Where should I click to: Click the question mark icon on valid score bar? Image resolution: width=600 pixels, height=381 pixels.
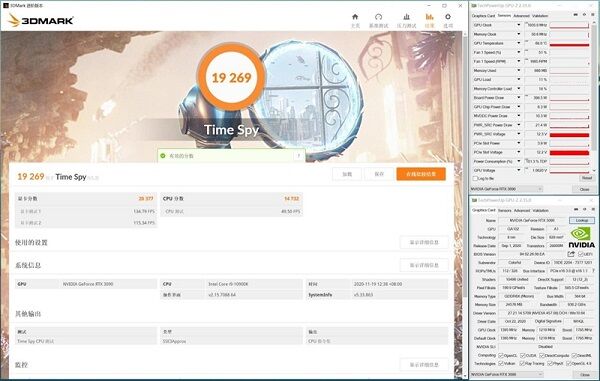[x=298, y=156]
